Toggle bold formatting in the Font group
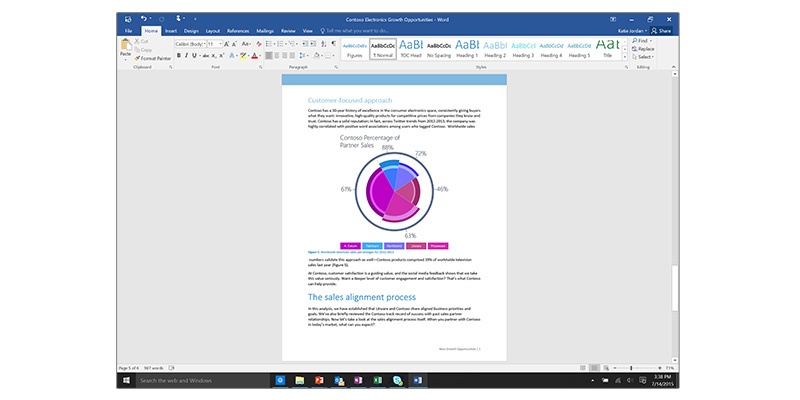 tap(178, 56)
